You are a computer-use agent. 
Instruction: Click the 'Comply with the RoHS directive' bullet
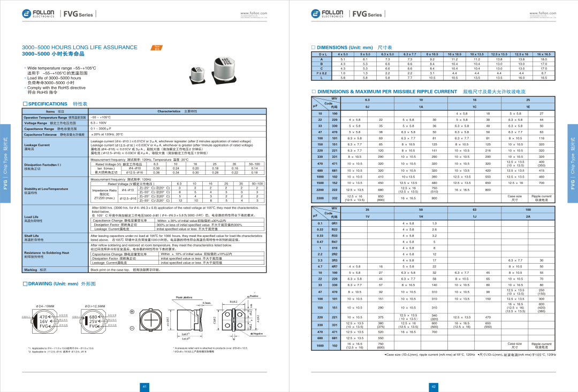(56, 88)
